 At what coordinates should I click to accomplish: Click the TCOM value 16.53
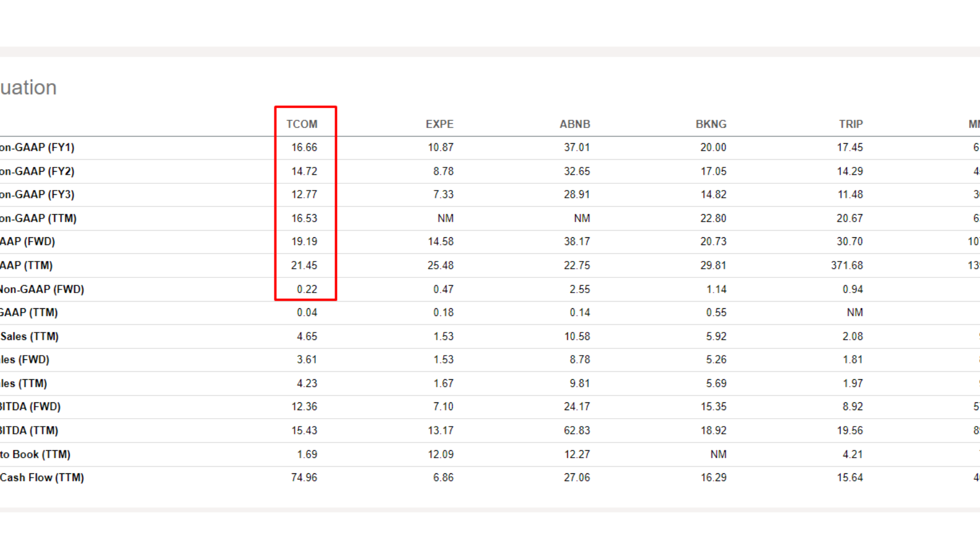pos(304,218)
